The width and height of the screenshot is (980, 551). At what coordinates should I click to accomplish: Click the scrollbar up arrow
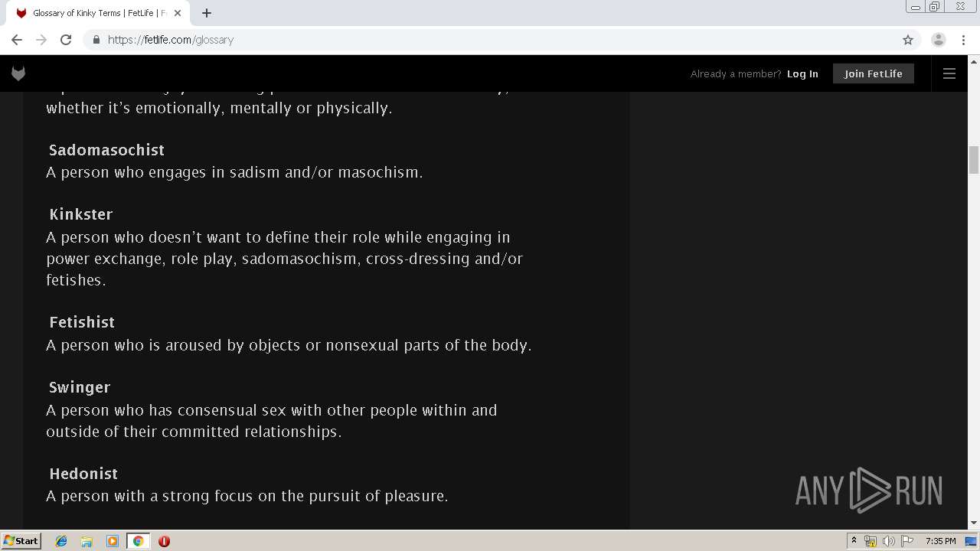[974, 60]
